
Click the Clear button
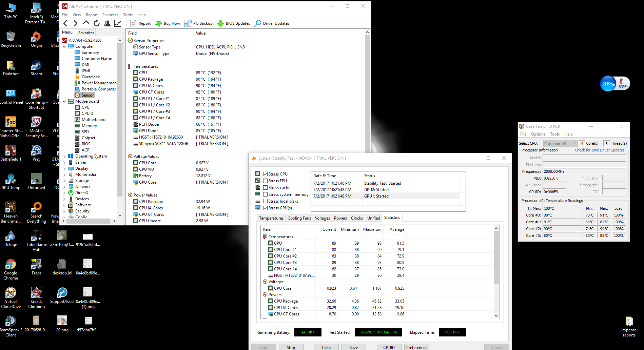point(326,347)
